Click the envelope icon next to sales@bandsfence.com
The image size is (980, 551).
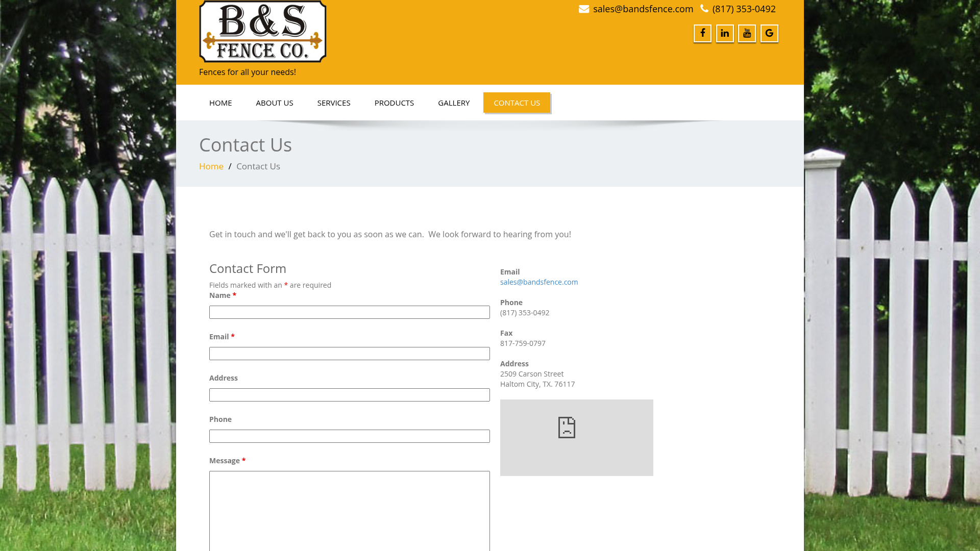[x=583, y=9]
